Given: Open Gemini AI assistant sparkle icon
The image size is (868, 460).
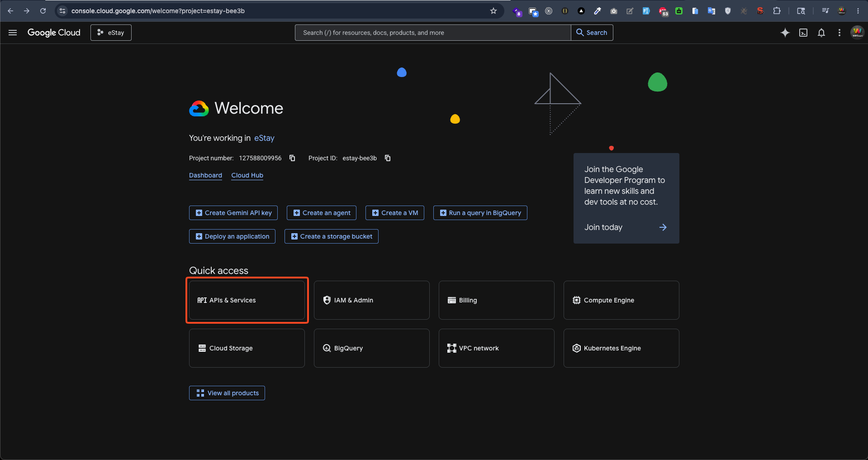Looking at the screenshot, I should 785,33.
